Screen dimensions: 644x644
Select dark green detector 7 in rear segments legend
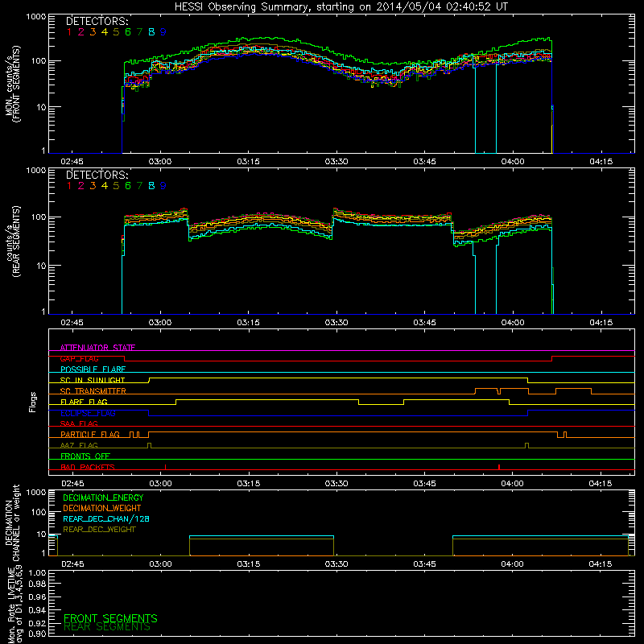click(139, 186)
